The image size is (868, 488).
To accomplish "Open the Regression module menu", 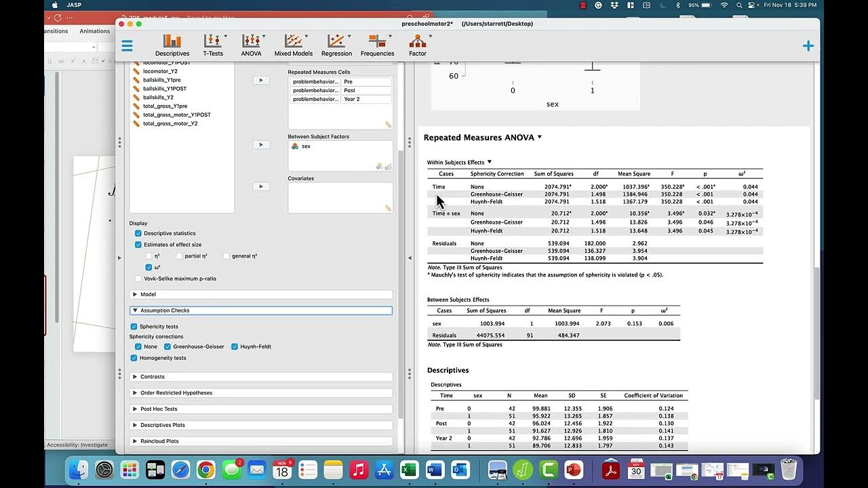I will (x=336, y=45).
